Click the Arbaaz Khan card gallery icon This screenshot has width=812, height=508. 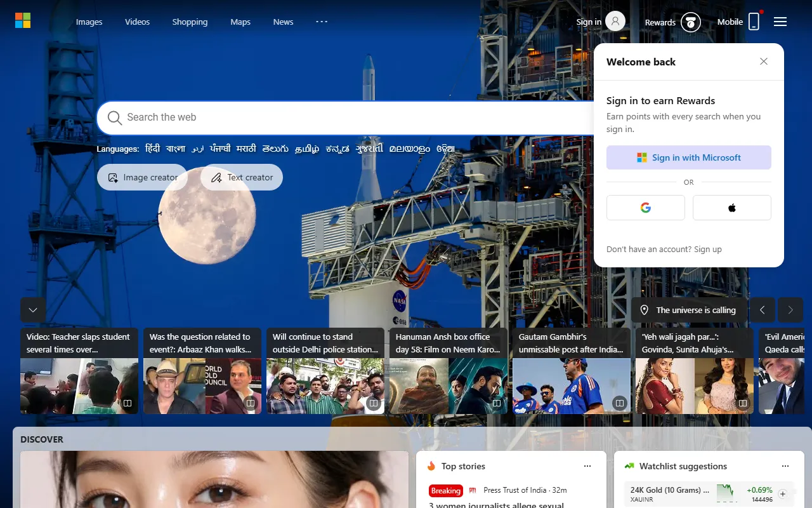pyautogui.click(x=251, y=403)
